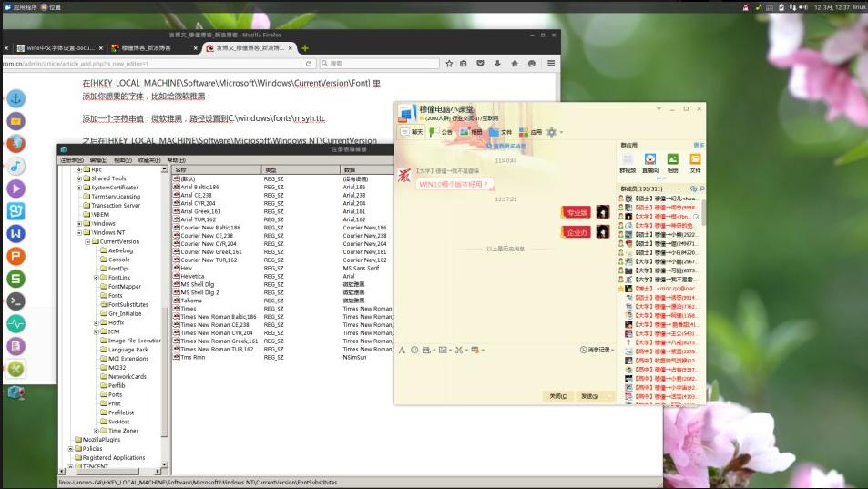This screenshot has height=489, width=868.
Task: Launch the orange P presentation app in dock
Action: coord(16,256)
